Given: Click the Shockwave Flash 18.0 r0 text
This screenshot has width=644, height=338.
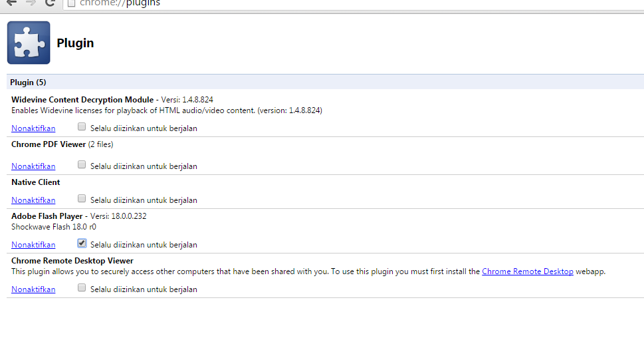Looking at the screenshot, I should tap(54, 227).
